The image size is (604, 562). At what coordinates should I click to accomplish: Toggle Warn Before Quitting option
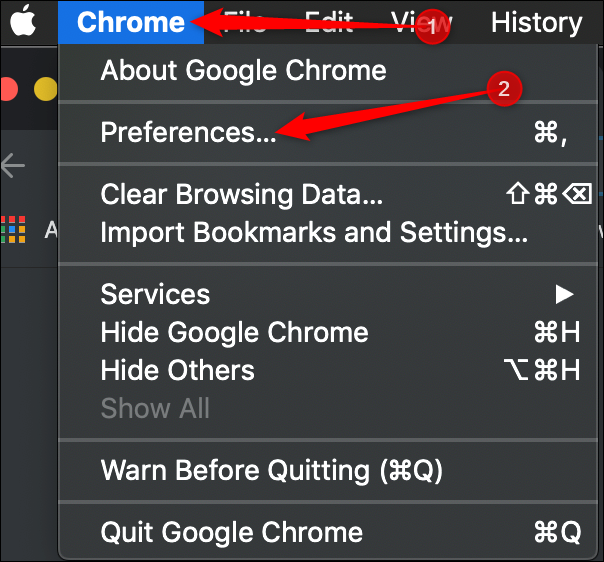[x=271, y=469]
